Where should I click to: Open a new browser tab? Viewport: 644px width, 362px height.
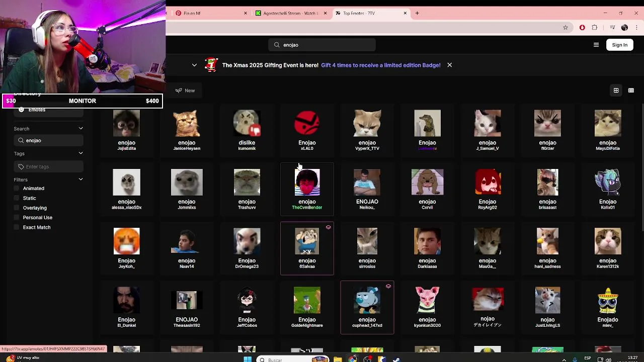(x=417, y=13)
